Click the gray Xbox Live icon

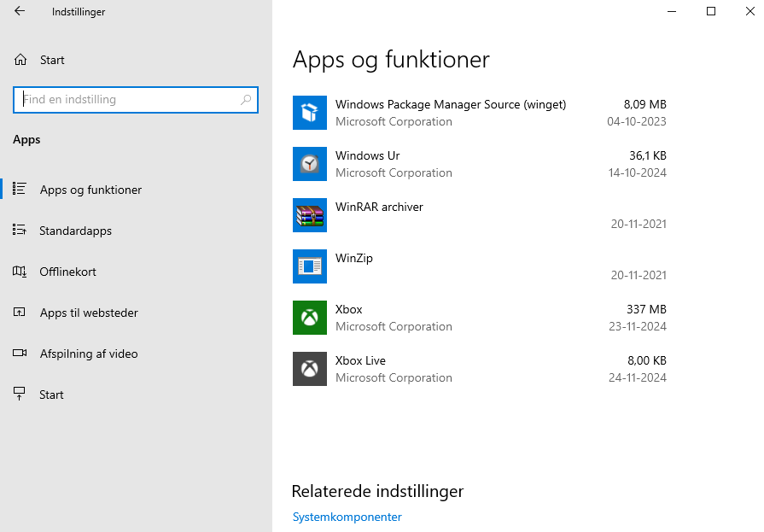(x=310, y=369)
